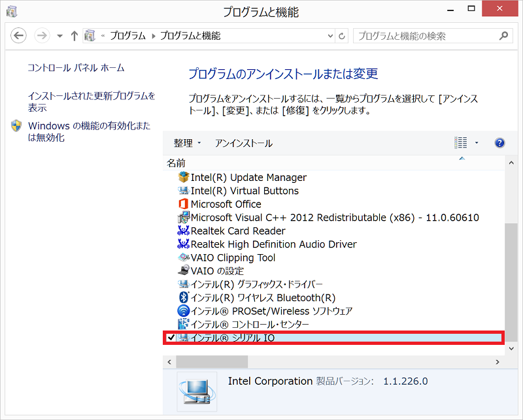This screenshot has width=523, height=420.
Task: Click the Bluetooth icon for インテル(R) ワイヤレス Bluetooth(R)
Action: coord(184,297)
